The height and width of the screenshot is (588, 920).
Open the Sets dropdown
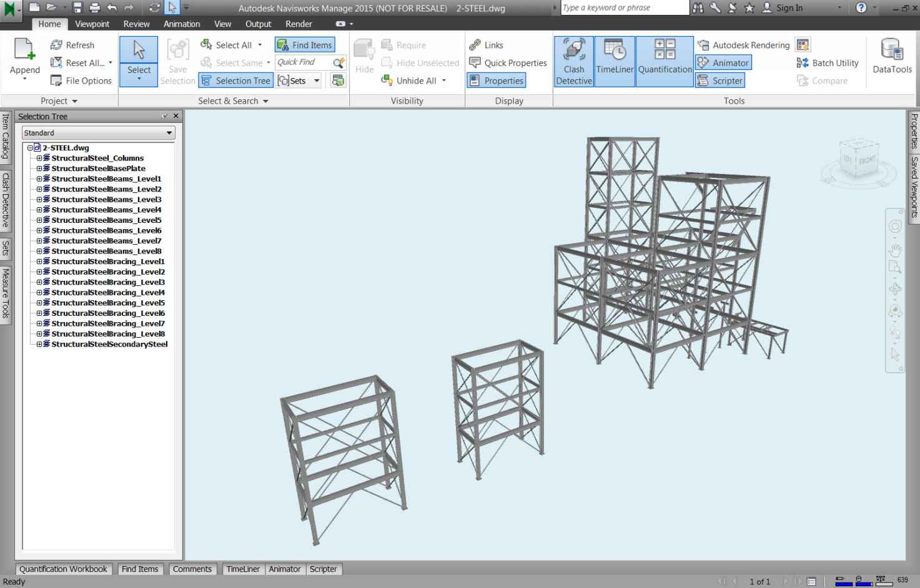coord(317,81)
